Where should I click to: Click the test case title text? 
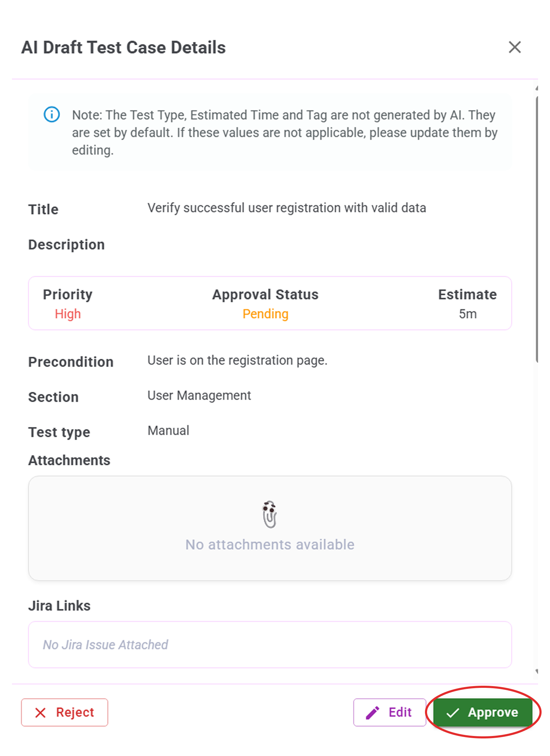[x=287, y=208]
